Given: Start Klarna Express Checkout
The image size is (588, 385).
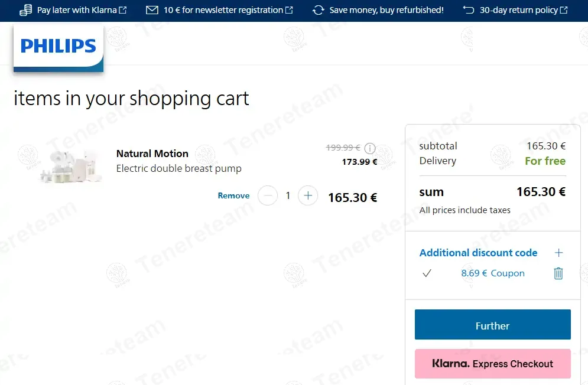Looking at the screenshot, I should [493, 364].
